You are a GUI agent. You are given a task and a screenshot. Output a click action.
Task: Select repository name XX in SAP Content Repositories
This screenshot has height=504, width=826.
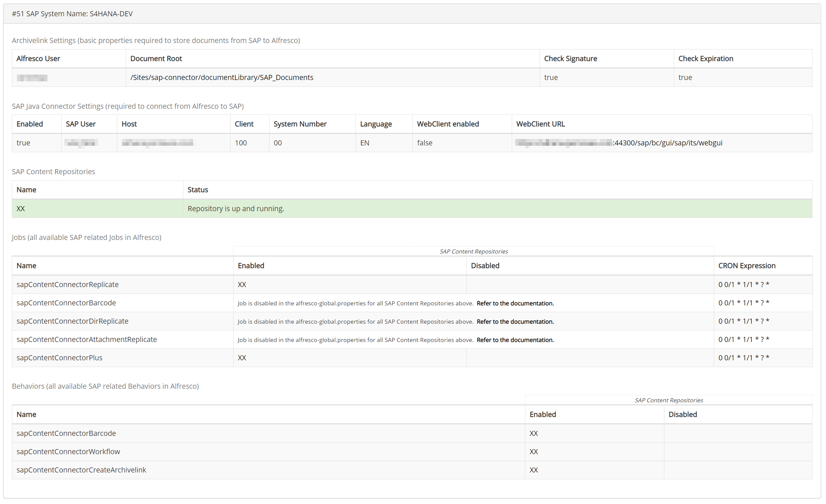(x=21, y=208)
